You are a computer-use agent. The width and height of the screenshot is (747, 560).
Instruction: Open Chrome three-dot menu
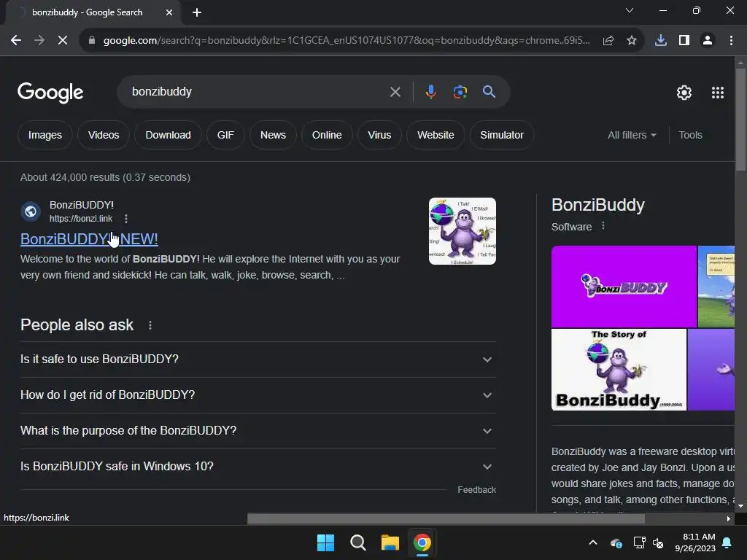(731, 41)
